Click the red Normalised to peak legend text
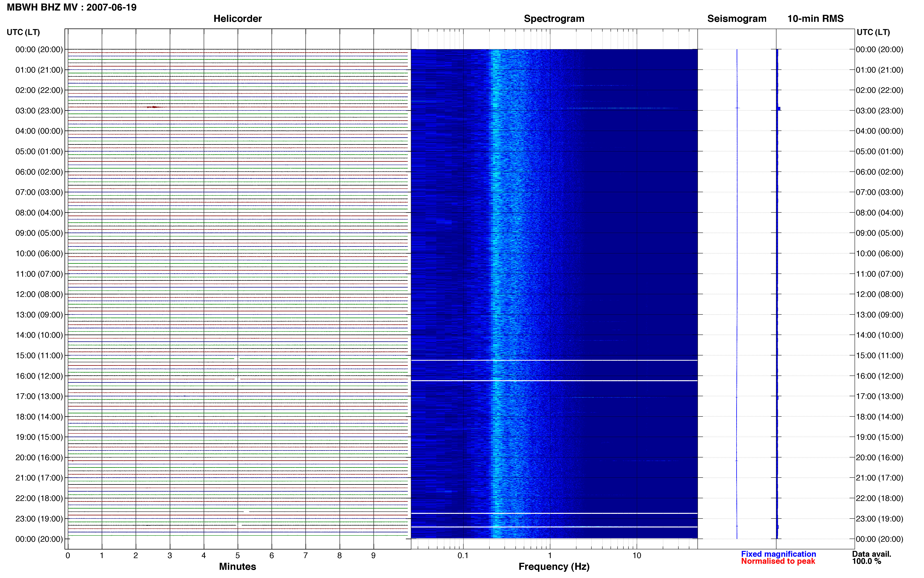The height and width of the screenshot is (578, 924). [778, 561]
